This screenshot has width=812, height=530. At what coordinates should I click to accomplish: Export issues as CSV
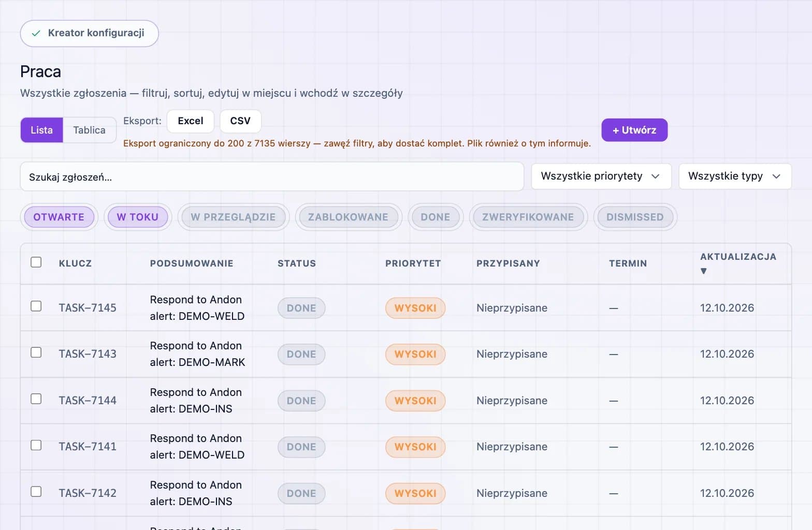point(240,121)
